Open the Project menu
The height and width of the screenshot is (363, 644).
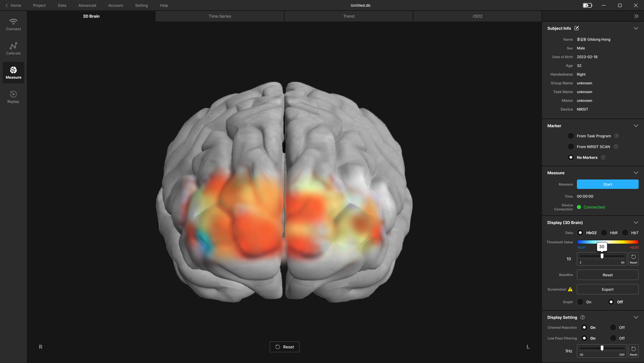(39, 5)
